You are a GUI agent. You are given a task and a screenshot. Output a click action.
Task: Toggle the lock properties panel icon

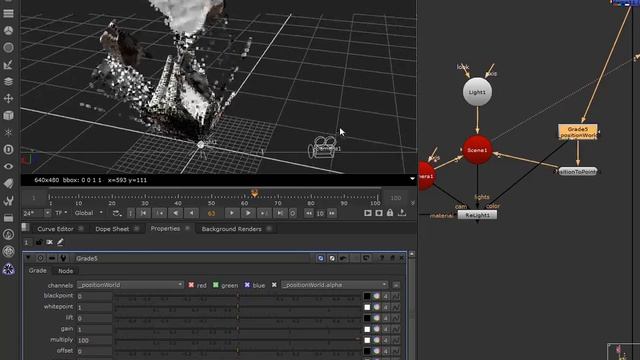tap(39, 242)
